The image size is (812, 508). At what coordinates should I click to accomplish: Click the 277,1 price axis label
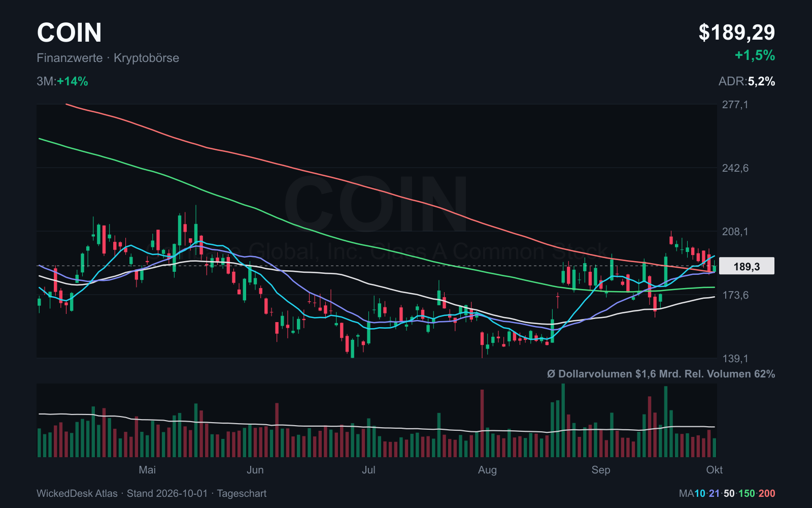735,105
